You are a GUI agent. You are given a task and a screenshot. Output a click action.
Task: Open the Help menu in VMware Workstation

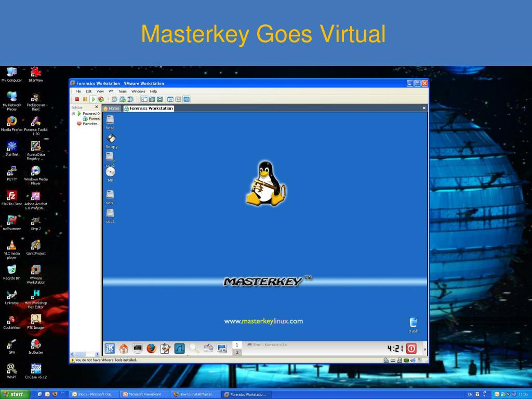[153, 91]
